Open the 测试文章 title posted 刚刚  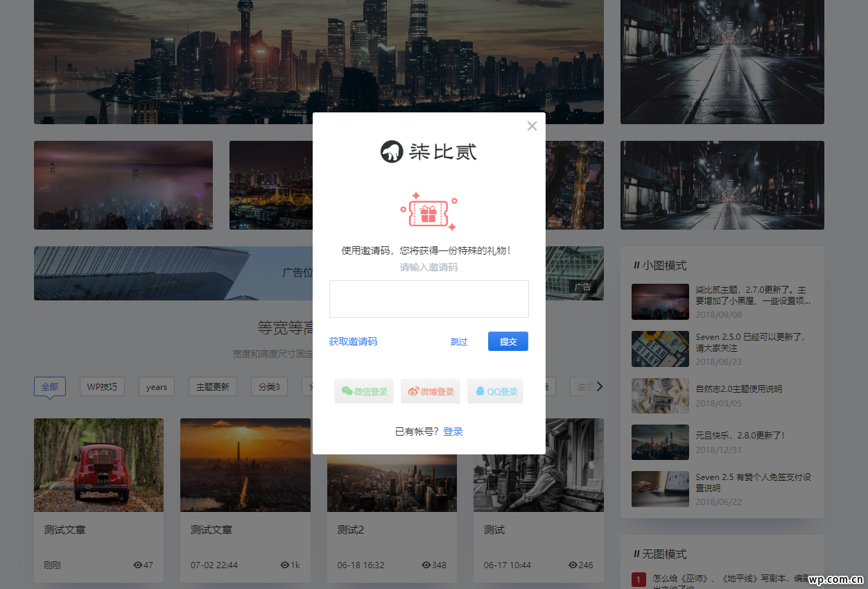click(x=65, y=530)
